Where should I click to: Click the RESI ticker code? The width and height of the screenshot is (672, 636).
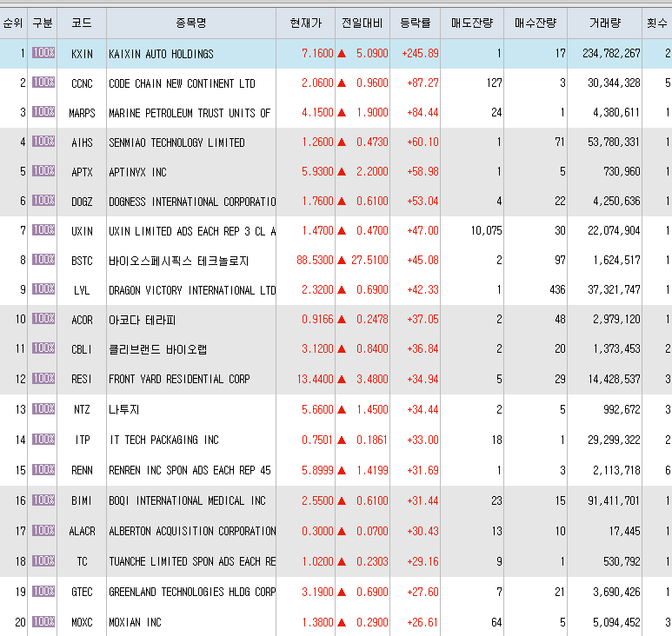coord(82,379)
